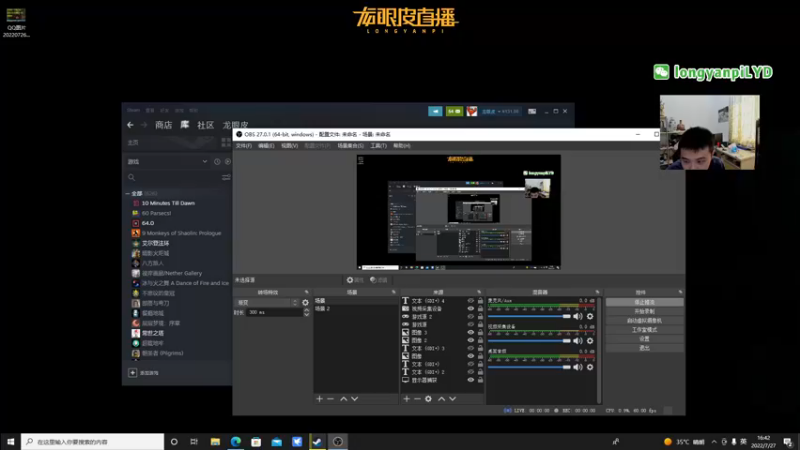
Task: Mute the 视频采集设备 mixer speaker icon
Action: (578, 341)
